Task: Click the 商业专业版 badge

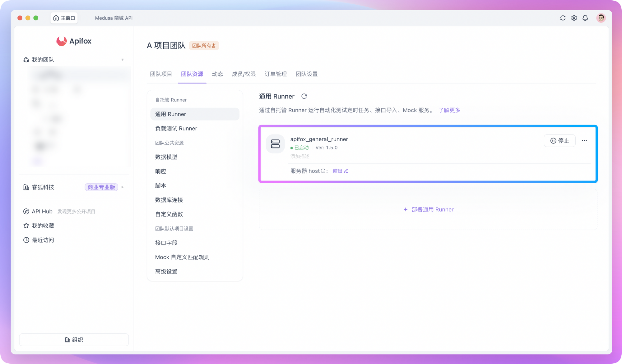Action: [101, 187]
